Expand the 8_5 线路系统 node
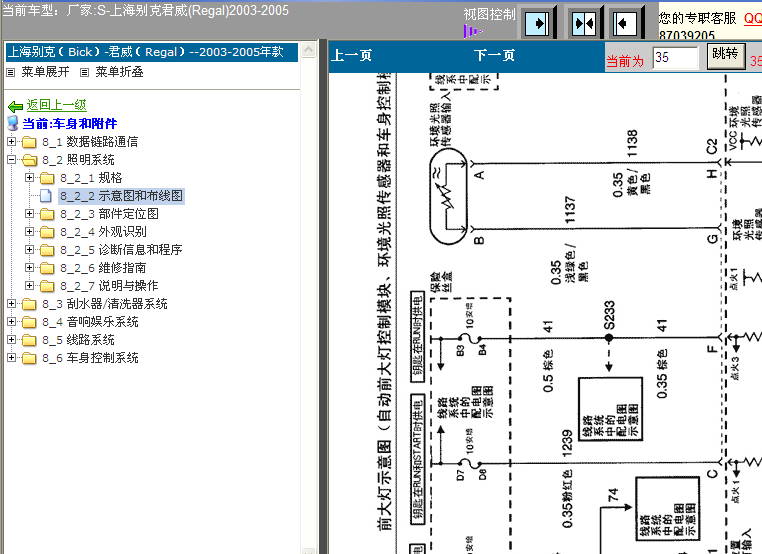 pyautogui.click(x=12, y=339)
